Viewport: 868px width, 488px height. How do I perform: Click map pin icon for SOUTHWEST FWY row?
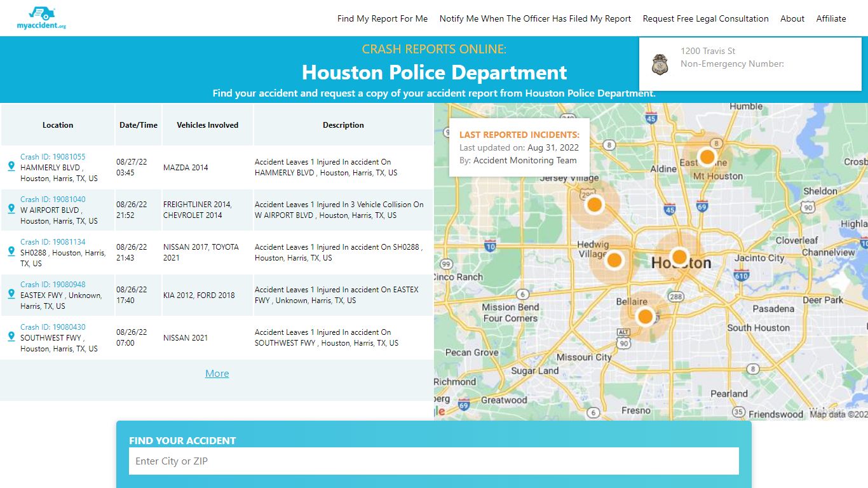[11, 337]
